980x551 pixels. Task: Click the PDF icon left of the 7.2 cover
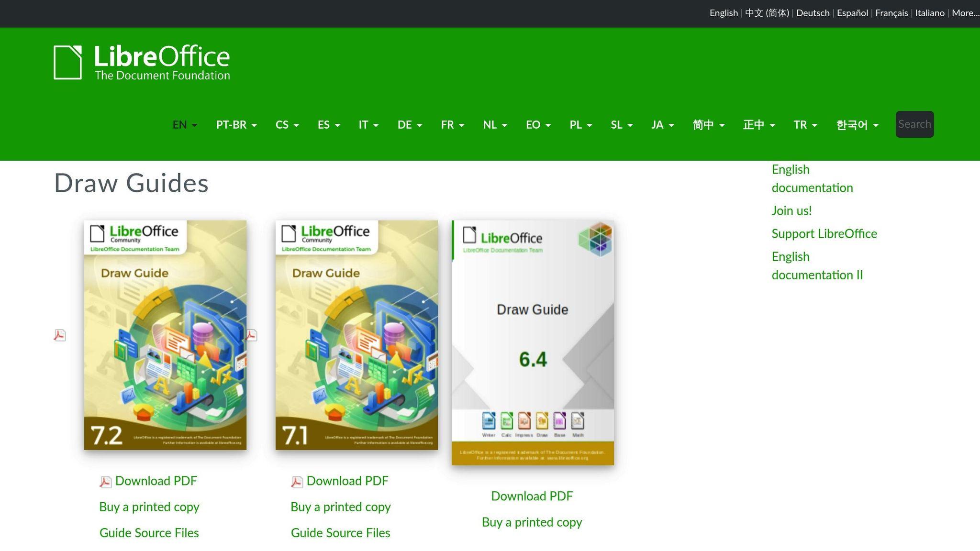pos(59,335)
